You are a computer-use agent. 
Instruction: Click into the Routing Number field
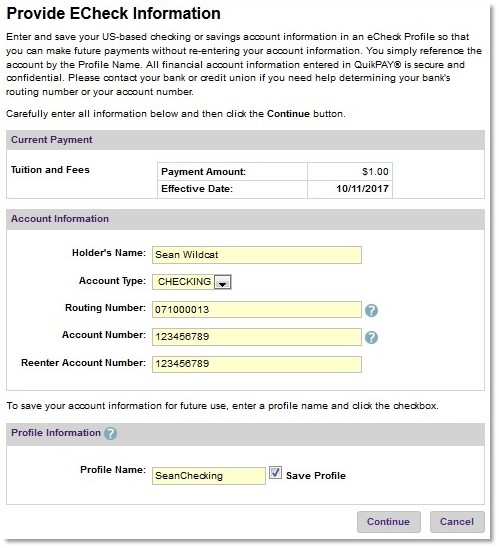pos(257,310)
